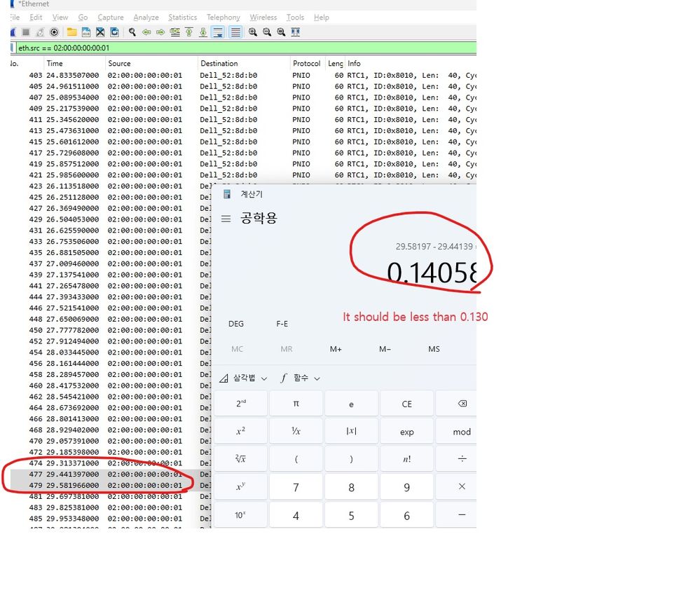Screen dimensions: 700x616
Task: Open Capture options icon
Action: coord(54,32)
